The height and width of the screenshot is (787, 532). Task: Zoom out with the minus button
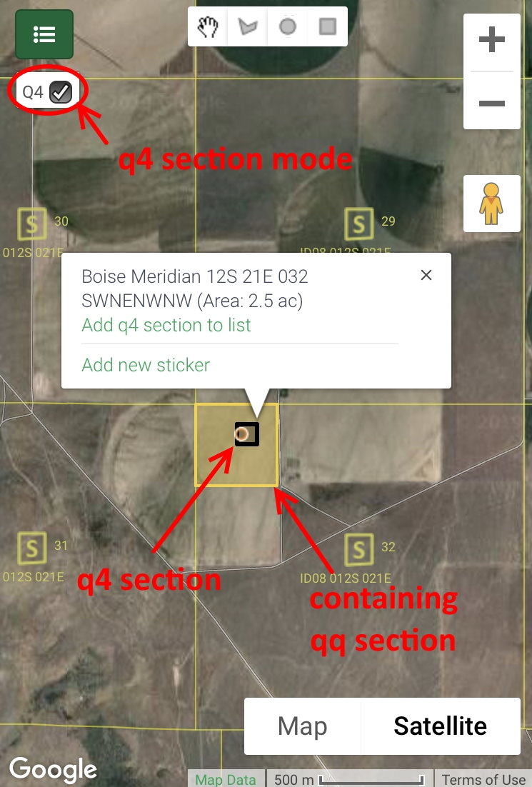click(492, 103)
